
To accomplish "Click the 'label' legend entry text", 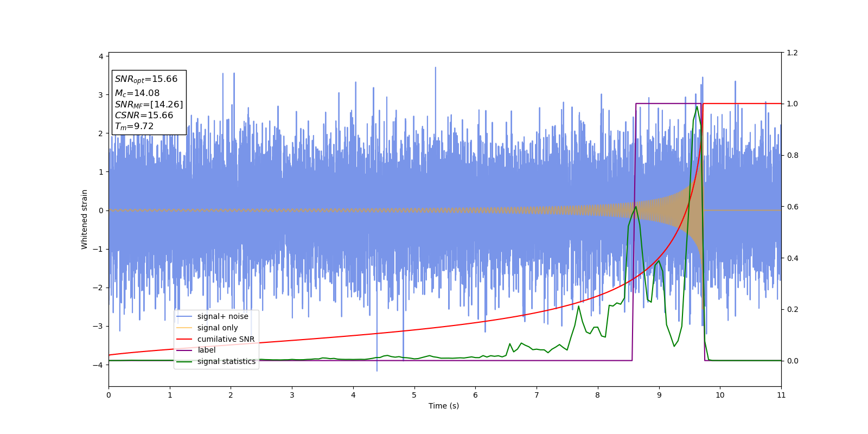I will 206,350.
